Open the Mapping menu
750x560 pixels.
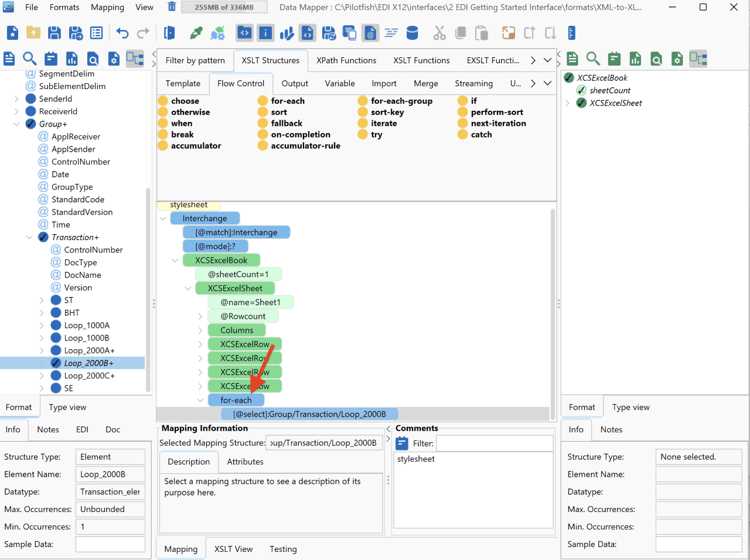pyautogui.click(x=107, y=7)
